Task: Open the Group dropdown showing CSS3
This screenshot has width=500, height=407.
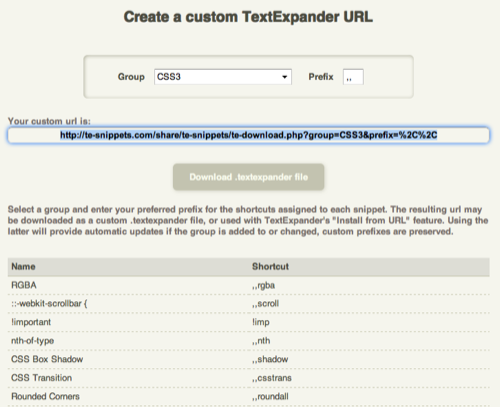Action: click(223, 77)
